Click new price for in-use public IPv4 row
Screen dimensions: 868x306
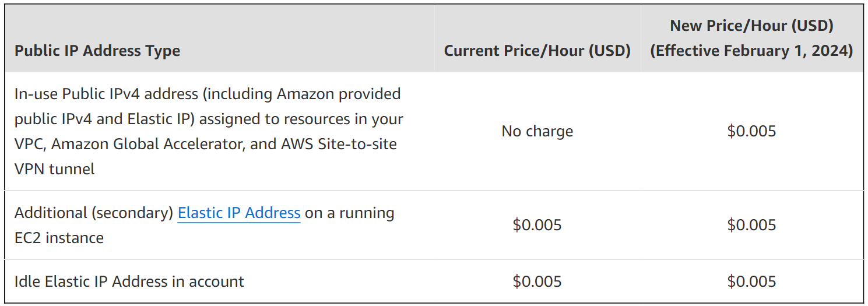(x=751, y=131)
